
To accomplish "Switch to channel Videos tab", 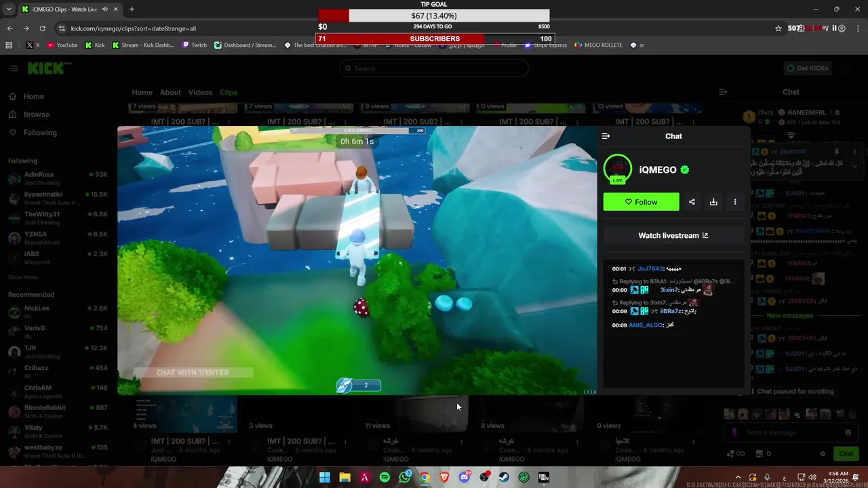I will point(200,92).
